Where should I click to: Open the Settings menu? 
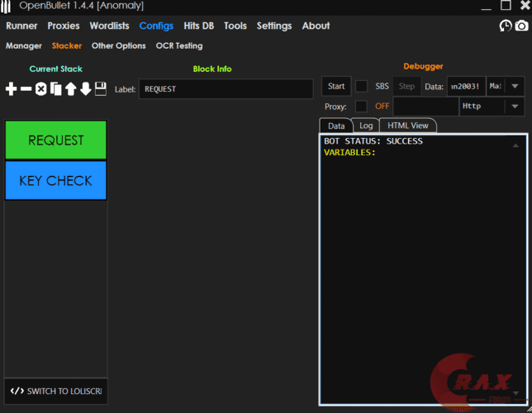point(274,26)
